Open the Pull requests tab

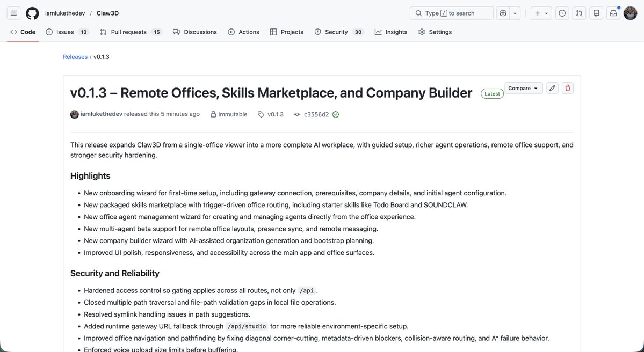(131, 32)
